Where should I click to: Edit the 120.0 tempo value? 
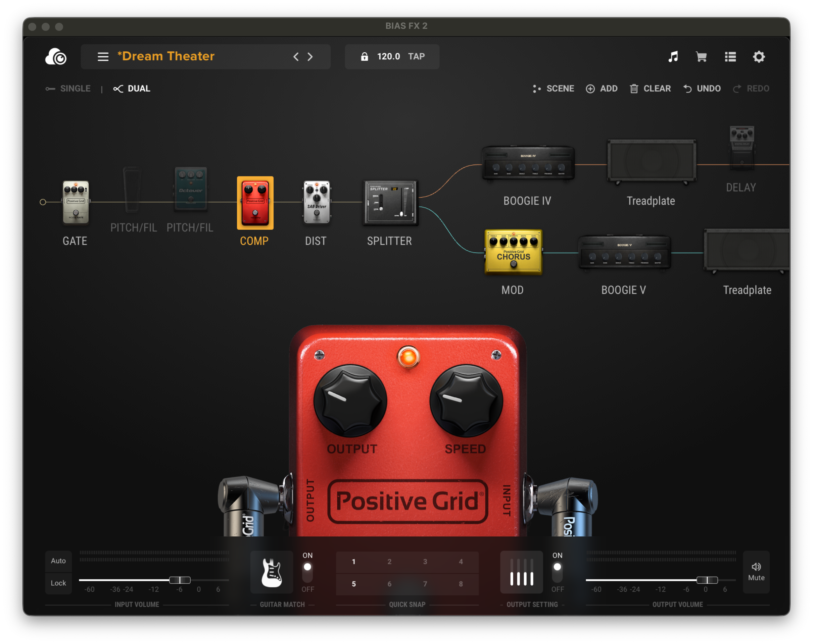pos(388,57)
